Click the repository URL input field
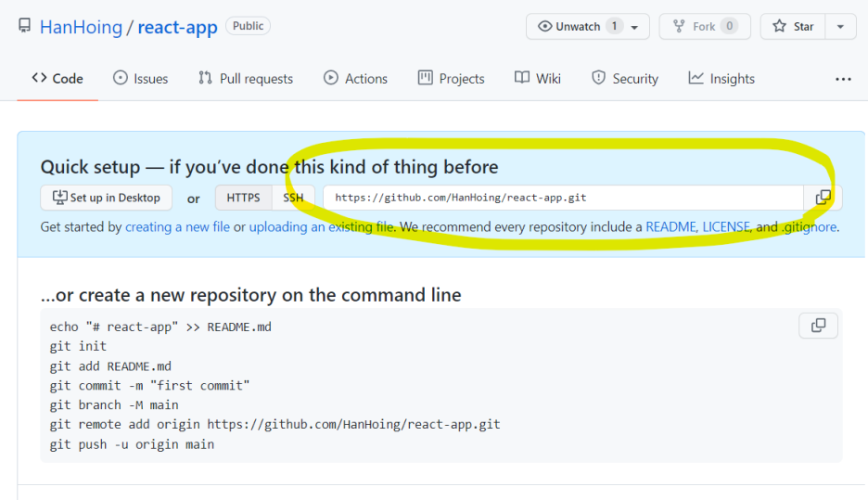The height and width of the screenshot is (500, 868). pos(563,198)
